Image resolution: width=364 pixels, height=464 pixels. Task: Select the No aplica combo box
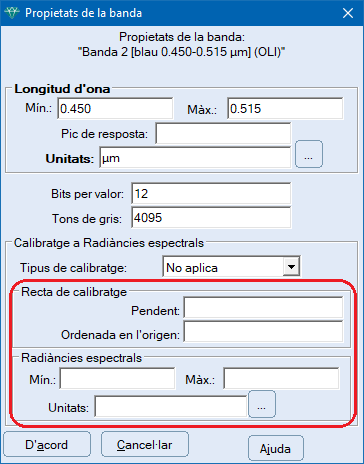click(x=231, y=267)
